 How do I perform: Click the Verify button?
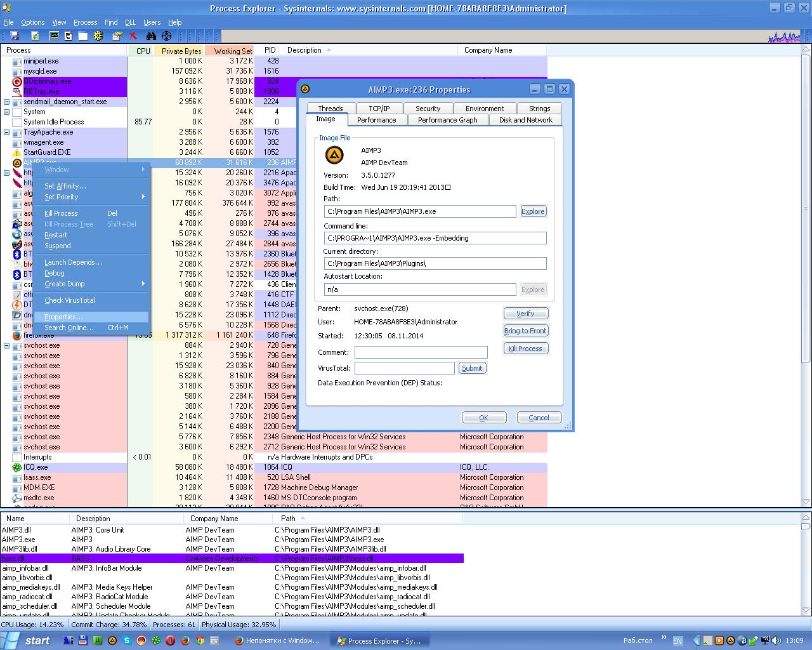point(525,314)
